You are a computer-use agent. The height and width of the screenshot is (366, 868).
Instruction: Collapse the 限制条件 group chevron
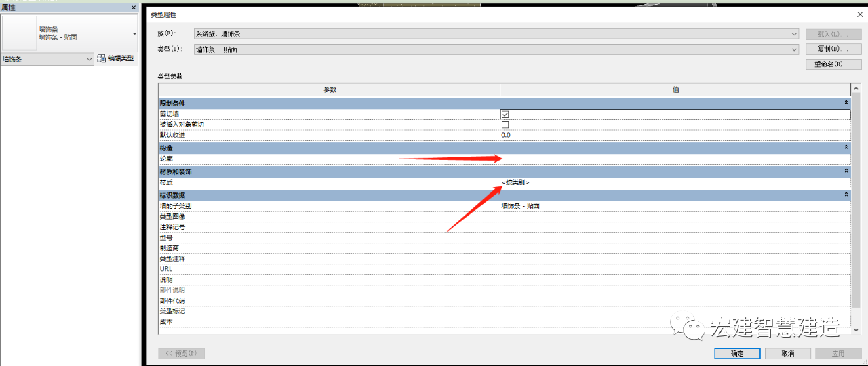(x=846, y=102)
